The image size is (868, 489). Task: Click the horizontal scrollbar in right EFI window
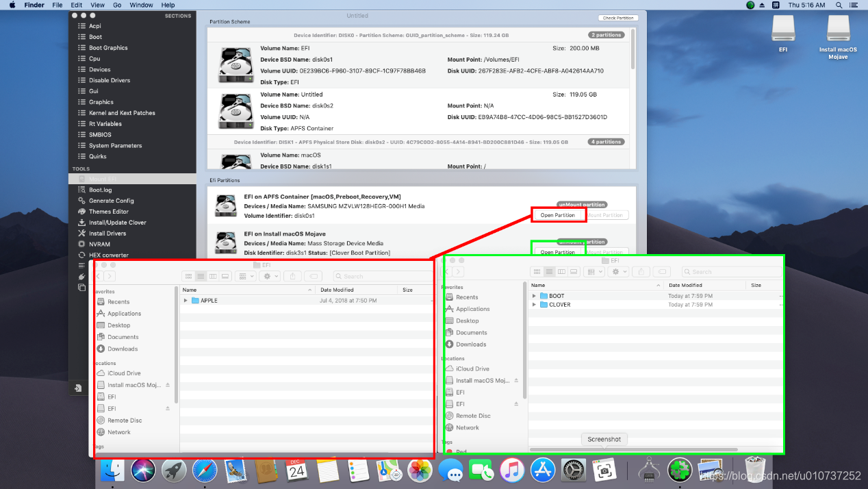click(x=633, y=450)
